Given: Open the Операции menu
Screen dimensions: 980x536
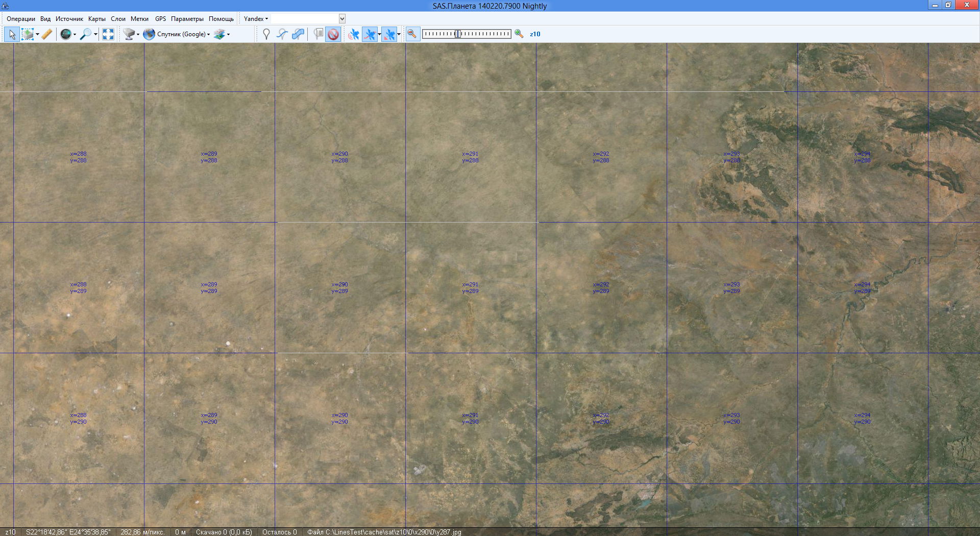Looking at the screenshot, I should coord(21,19).
